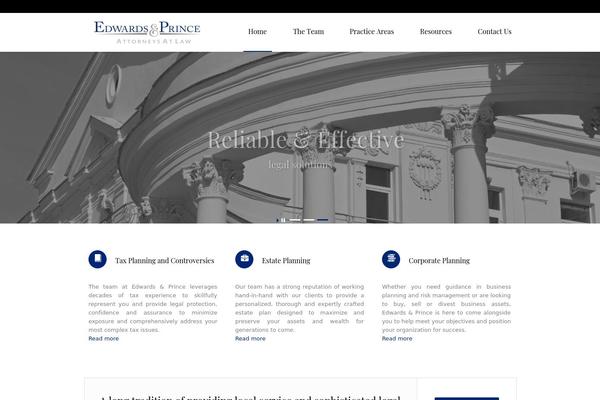Click the Corporate Planning circle icon
The width and height of the screenshot is (600, 400).
point(391,259)
